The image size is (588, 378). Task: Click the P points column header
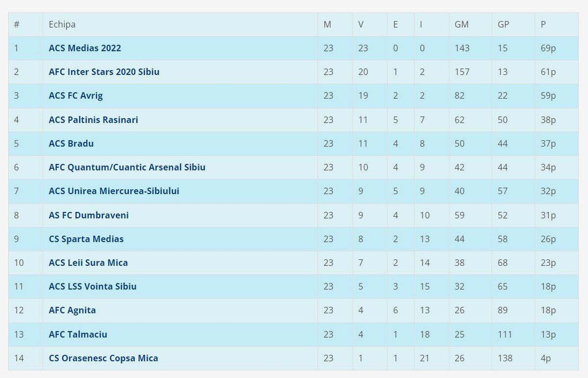click(543, 24)
